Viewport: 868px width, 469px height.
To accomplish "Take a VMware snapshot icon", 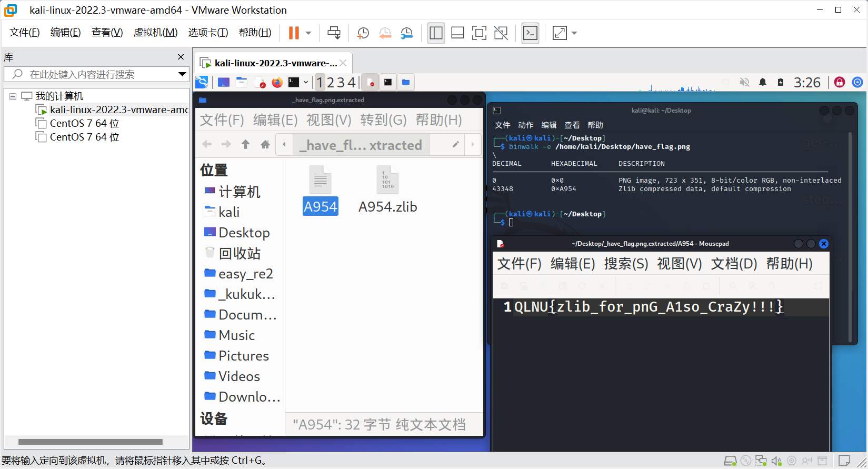I will pos(363,33).
